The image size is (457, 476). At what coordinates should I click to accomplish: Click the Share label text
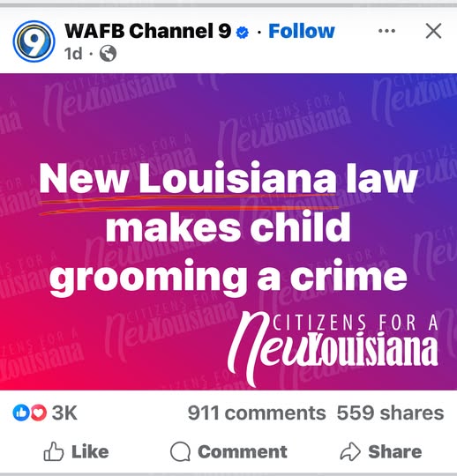pyautogui.click(x=395, y=451)
